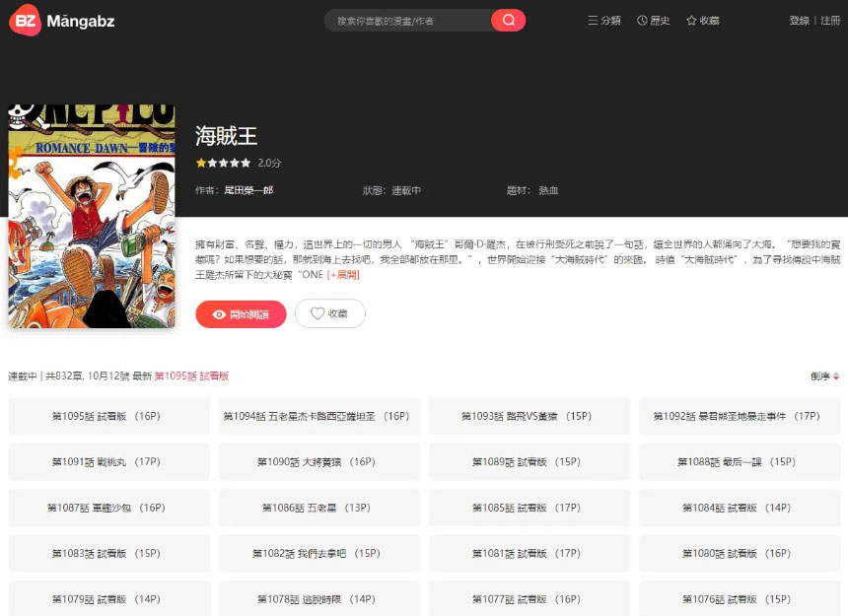Open chapter 第1082話 我們去拿吧

click(x=319, y=553)
